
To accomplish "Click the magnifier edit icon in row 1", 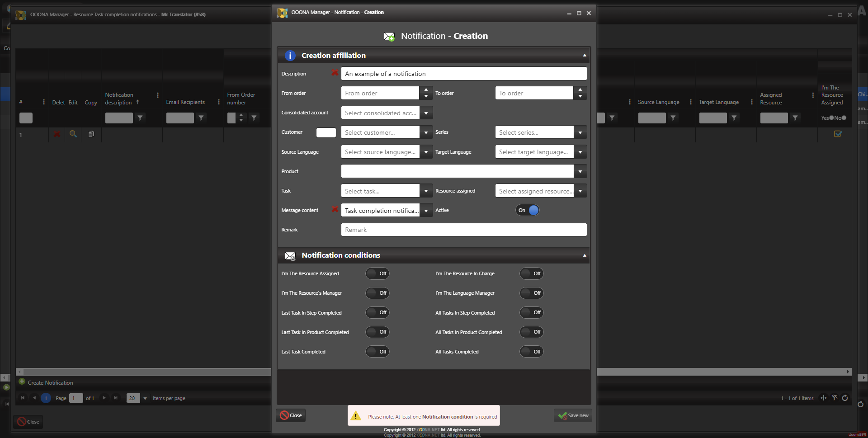I will click(73, 134).
